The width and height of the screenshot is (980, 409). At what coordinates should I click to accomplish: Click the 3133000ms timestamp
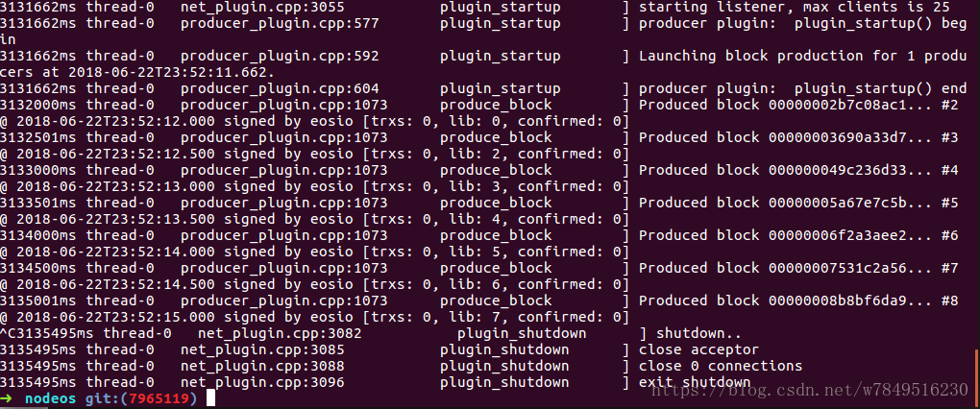click(x=38, y=170)
